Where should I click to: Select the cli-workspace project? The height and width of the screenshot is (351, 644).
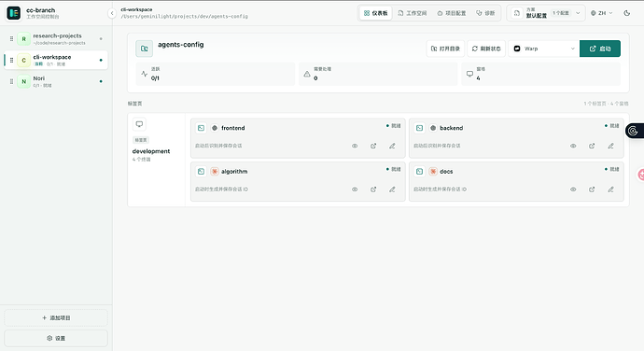point(56,61)
